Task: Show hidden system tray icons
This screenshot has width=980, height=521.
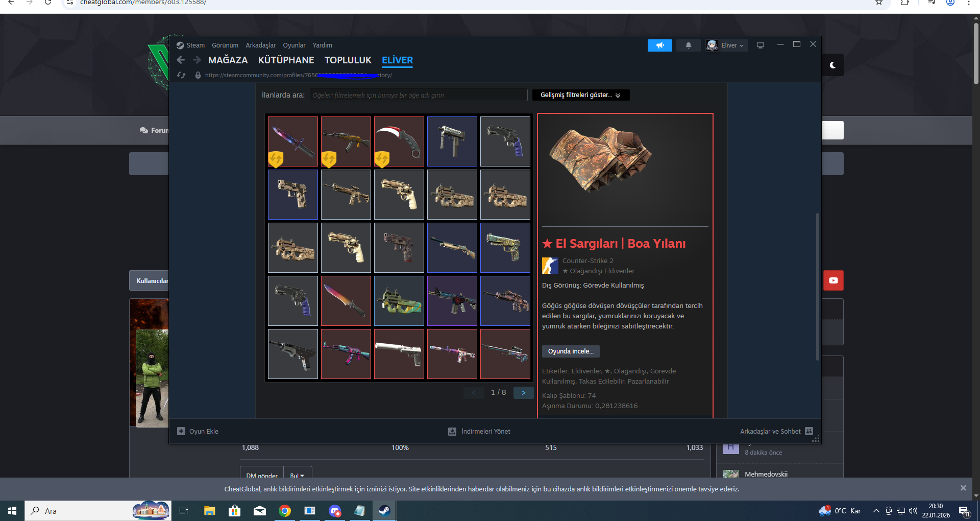Action: [x=876, y=511]
